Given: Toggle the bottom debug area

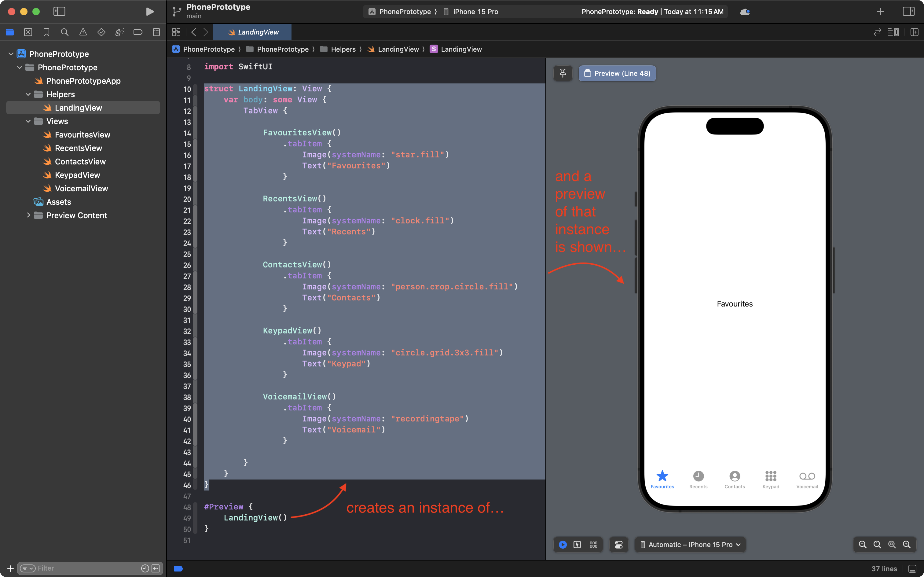Looking at the screenshot, I should (912, 569).
